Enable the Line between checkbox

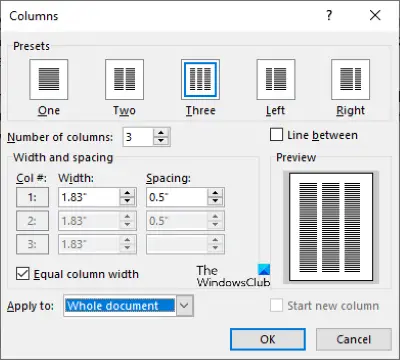point(276,135)
